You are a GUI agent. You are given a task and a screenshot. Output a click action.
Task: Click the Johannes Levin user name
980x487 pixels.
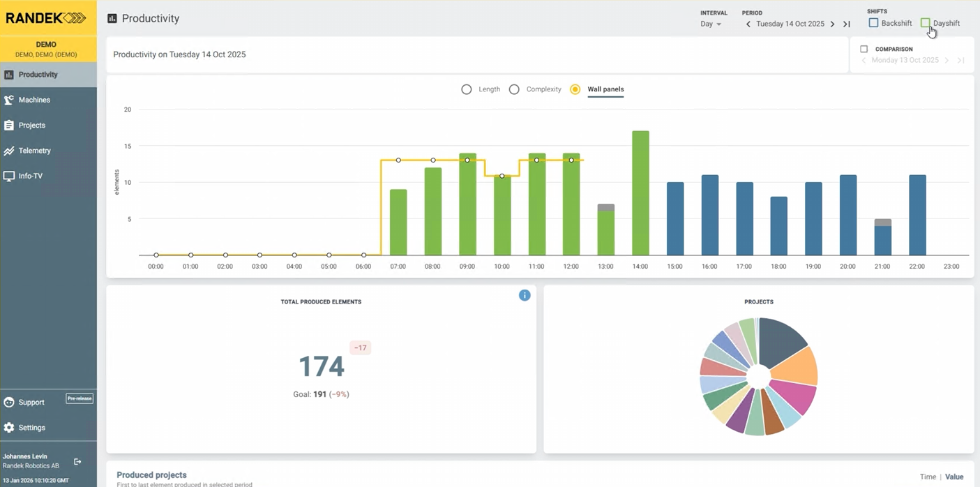25,456
